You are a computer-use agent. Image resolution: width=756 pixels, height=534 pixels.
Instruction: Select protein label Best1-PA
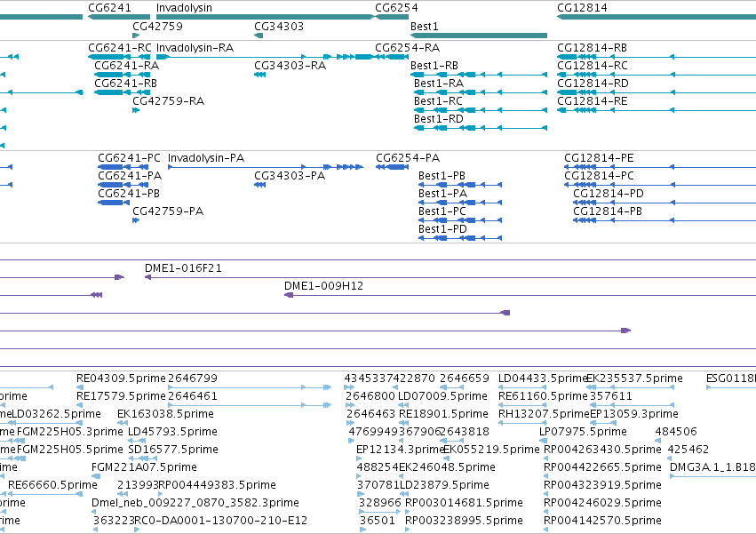tap(442, 194)
